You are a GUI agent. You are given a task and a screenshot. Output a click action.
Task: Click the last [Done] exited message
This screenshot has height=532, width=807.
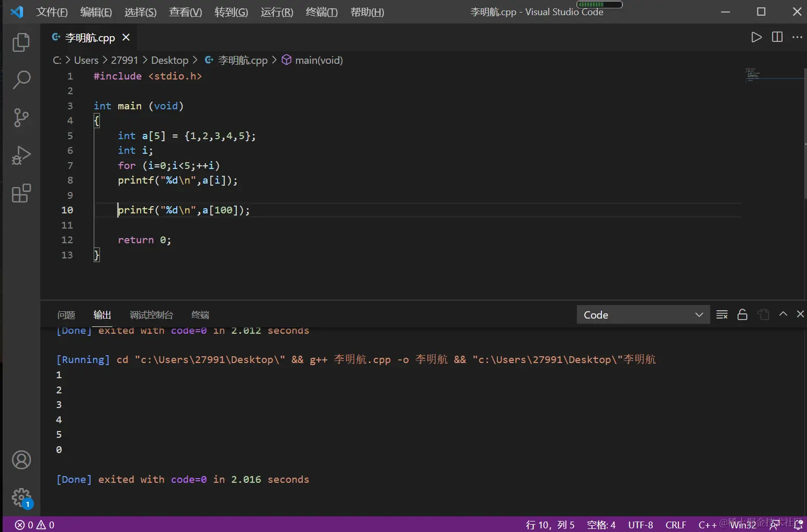point(183,479)
